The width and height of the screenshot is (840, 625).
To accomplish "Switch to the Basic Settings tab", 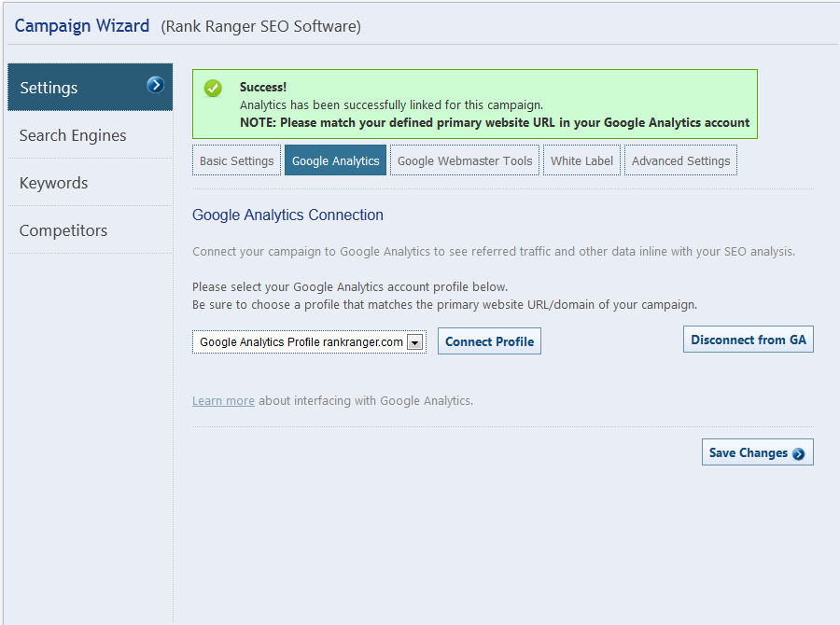I will (x=236, y=160).
